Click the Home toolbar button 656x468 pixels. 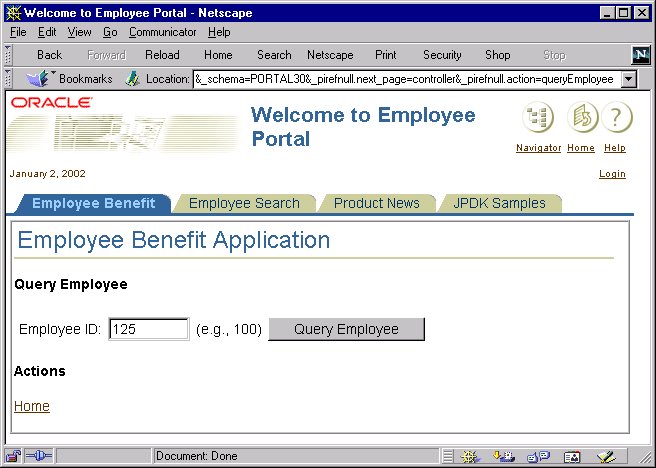pyautogui.click(x=218, y=55)
